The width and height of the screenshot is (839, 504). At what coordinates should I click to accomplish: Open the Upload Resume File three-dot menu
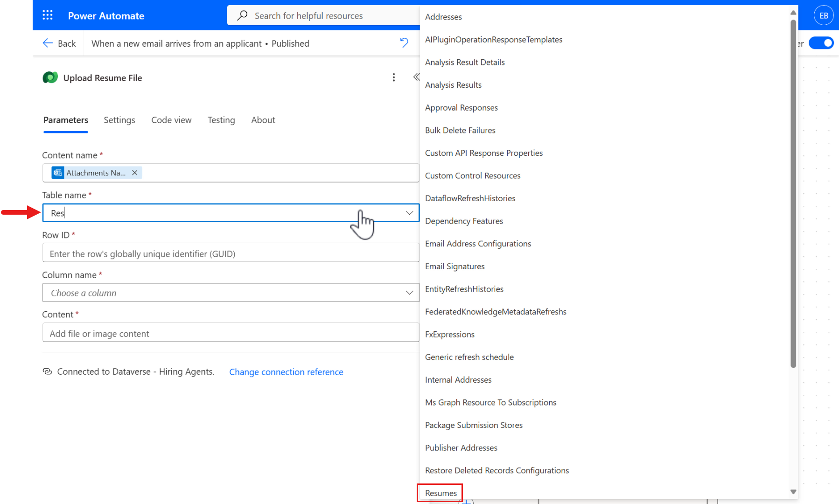pos(394,77)
